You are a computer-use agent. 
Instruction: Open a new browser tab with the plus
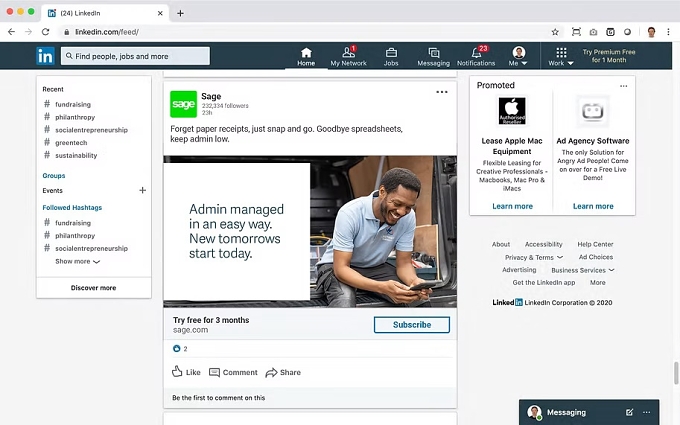pyautogui.click(x=180, y=13)
